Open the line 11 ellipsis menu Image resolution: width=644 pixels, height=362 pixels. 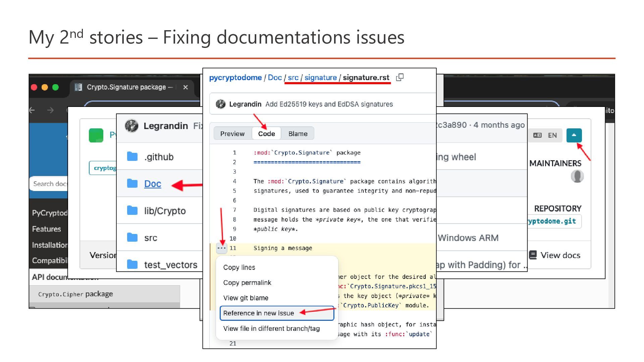point(221,248)
